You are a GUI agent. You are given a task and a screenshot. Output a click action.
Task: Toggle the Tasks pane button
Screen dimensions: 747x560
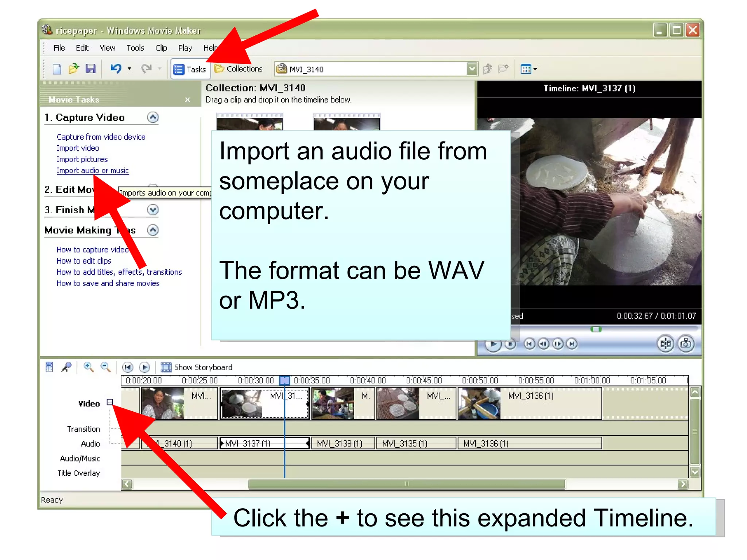click(x=190, y=69)
